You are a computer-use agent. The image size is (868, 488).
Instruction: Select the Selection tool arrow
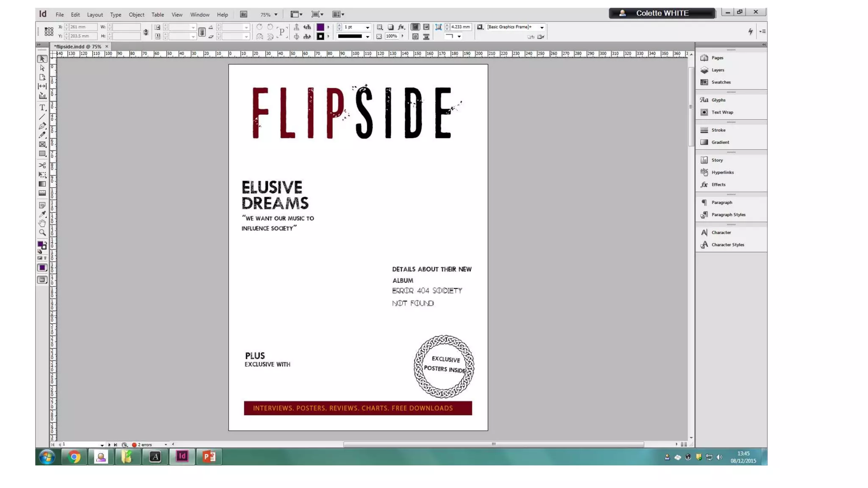[42, 59]
